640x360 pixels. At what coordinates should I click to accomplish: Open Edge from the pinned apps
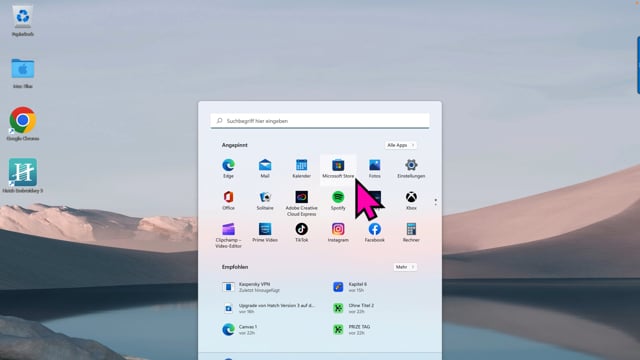[x=228, y=169]
